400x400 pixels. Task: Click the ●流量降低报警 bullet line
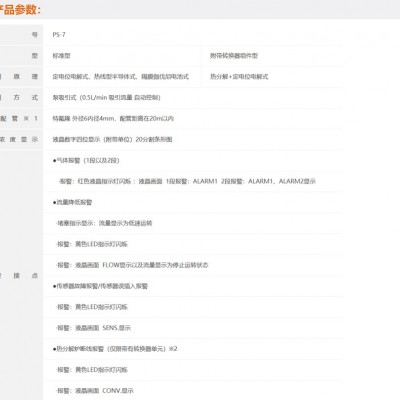point(72,202)
